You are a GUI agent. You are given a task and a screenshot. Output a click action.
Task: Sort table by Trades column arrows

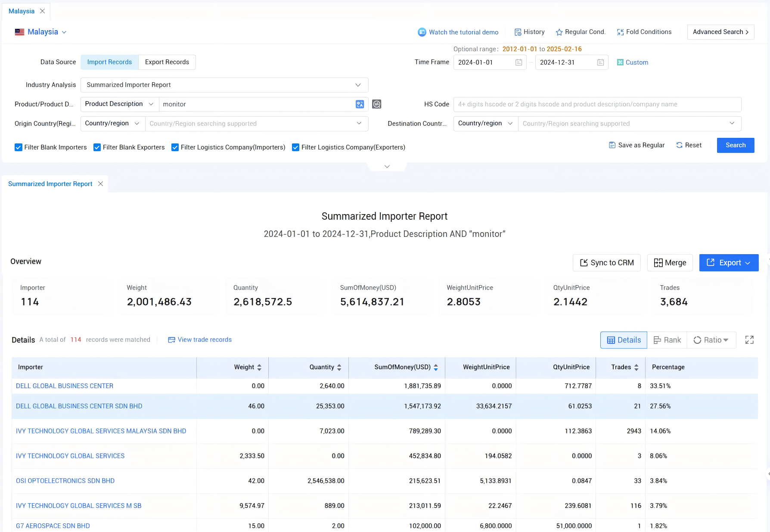(x=636, y=367)
